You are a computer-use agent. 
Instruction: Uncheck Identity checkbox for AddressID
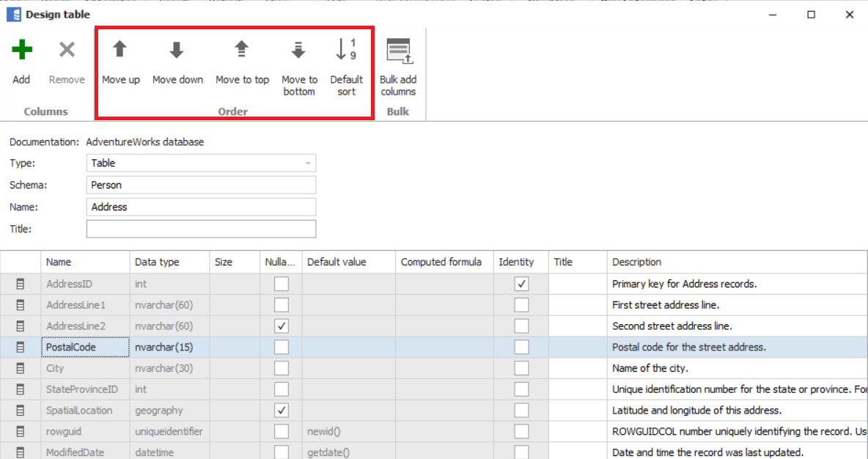point(521,284)
